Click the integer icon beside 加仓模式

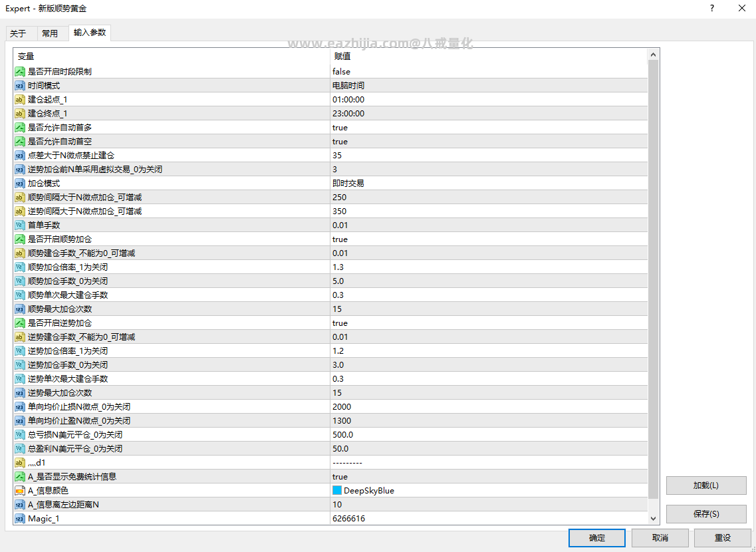20,184
